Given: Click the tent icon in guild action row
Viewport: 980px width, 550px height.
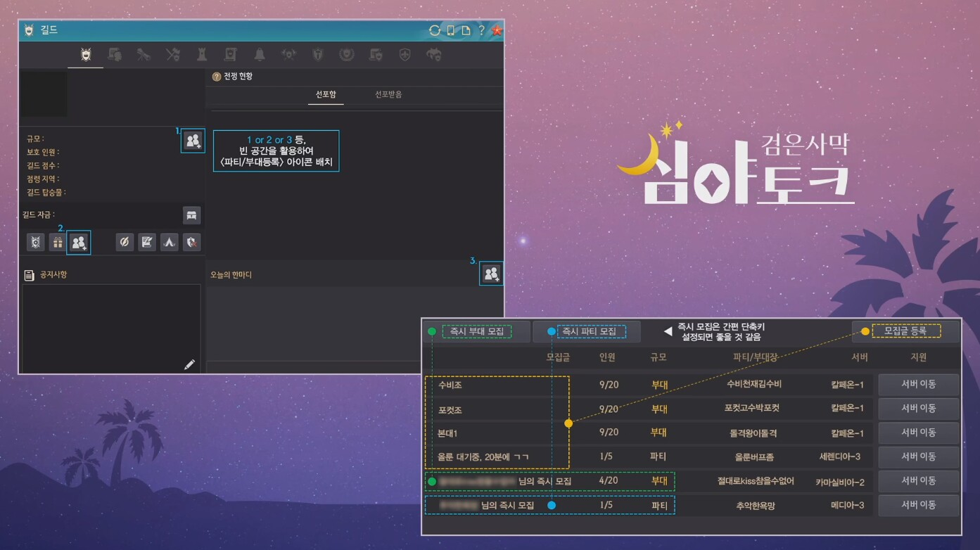Looking at the screenshot, I should (169, 243).
